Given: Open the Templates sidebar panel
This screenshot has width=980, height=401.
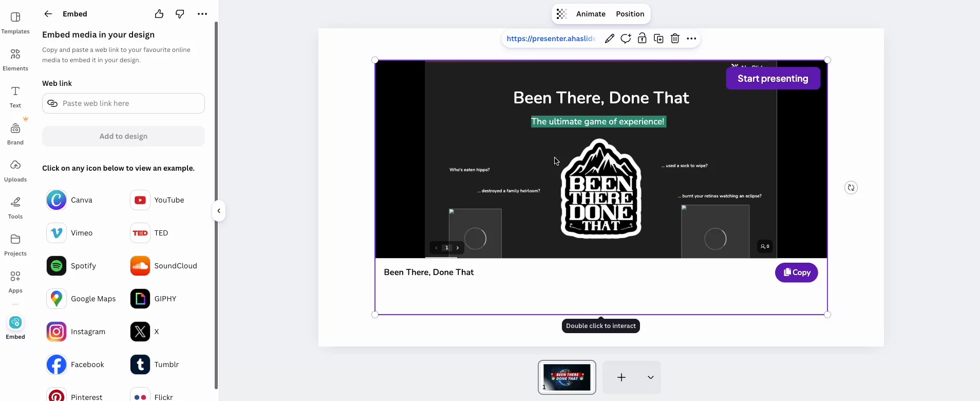Looking at the screenshot, I should [x=15, y=23].
